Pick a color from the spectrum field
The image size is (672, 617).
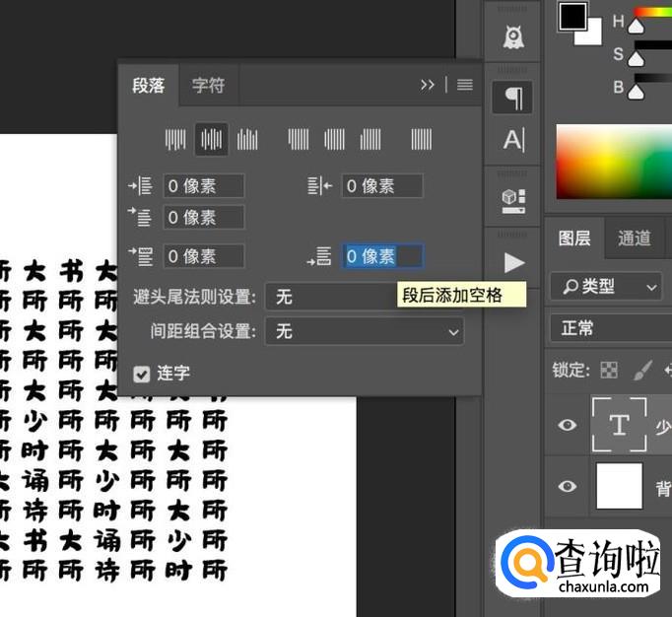[x=614, y=162]
